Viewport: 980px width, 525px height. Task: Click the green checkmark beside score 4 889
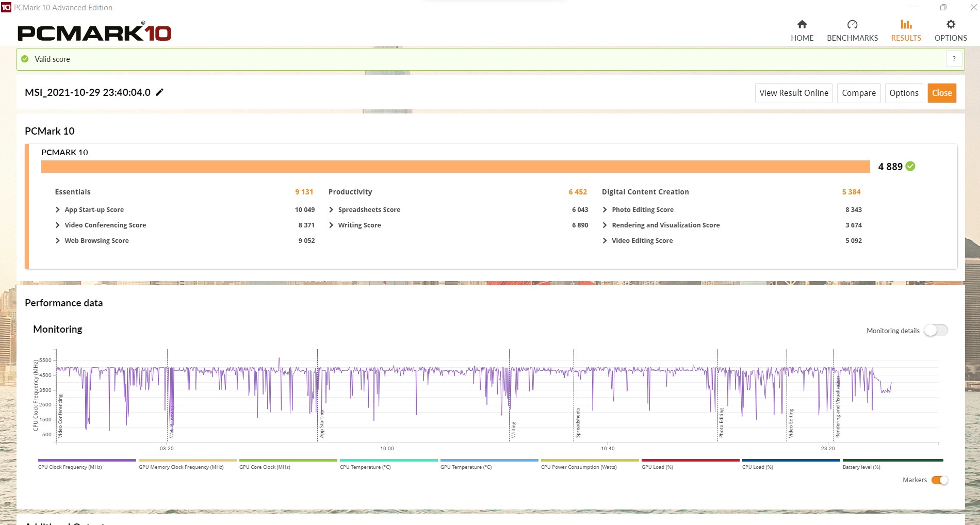[x=910, y=166]
